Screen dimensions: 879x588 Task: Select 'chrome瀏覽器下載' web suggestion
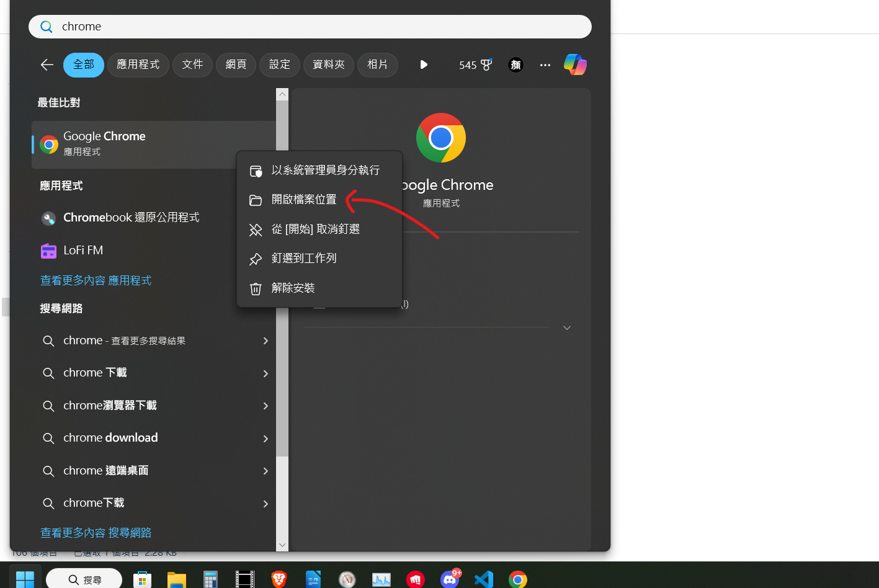tap(154, 406)
